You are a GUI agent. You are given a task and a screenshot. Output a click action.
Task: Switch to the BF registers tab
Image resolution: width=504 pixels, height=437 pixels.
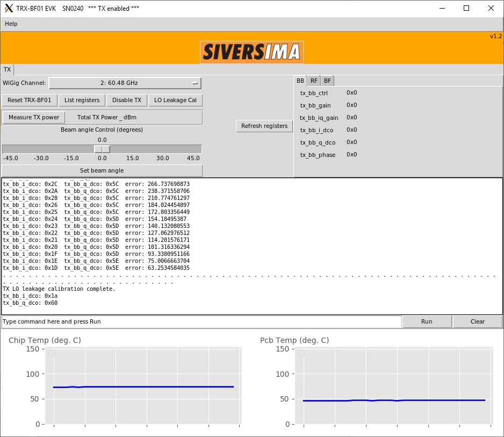click(327, 81)
